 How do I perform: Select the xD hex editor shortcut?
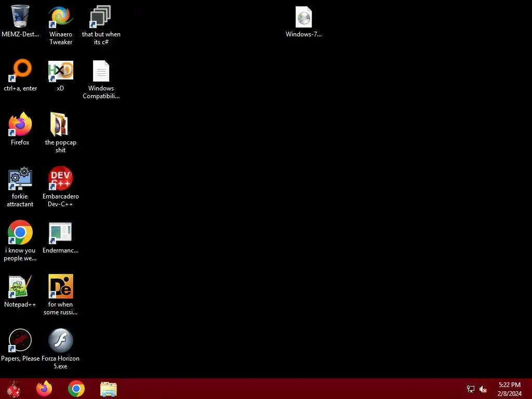(x=61, y=71)
